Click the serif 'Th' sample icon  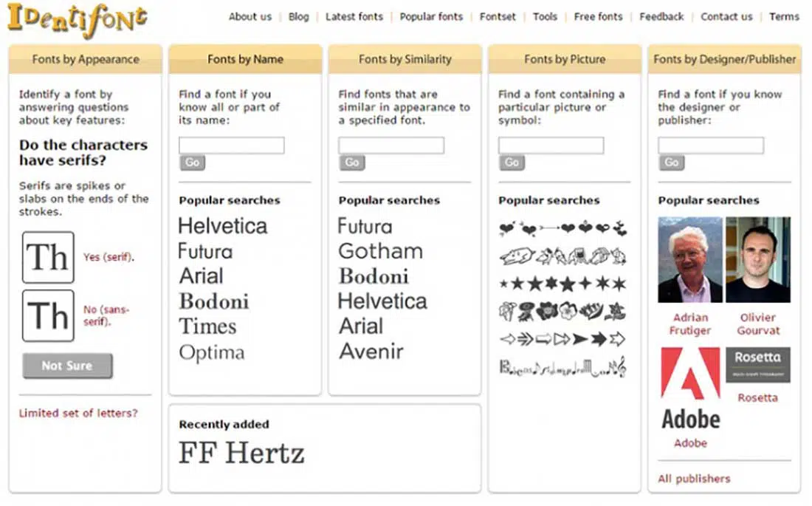[48, 257]
